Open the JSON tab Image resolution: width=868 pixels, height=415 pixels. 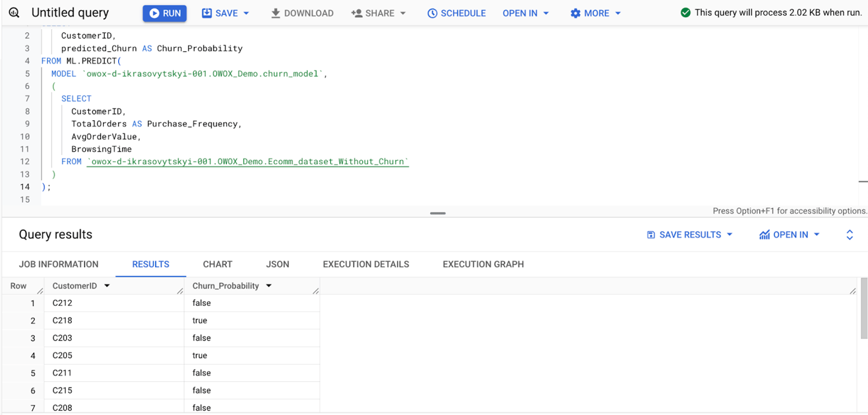tap(278, 264)
